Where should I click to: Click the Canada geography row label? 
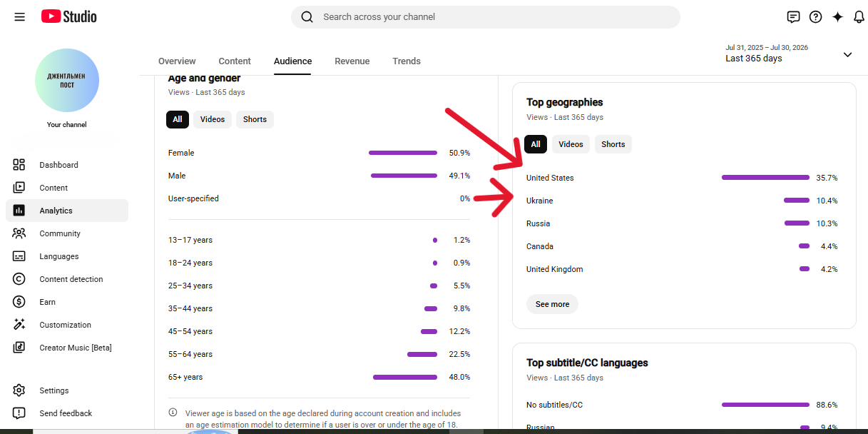point(540,246)
